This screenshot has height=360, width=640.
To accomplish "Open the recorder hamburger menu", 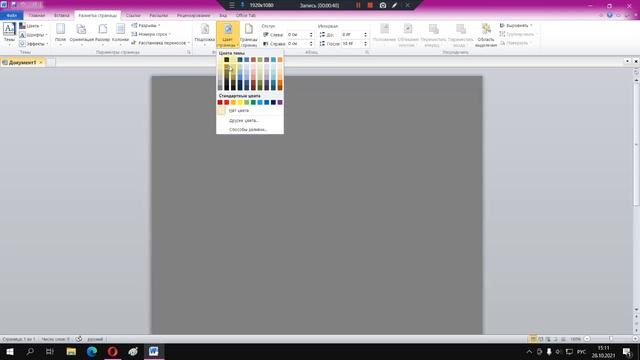I will tap(232, 5).
